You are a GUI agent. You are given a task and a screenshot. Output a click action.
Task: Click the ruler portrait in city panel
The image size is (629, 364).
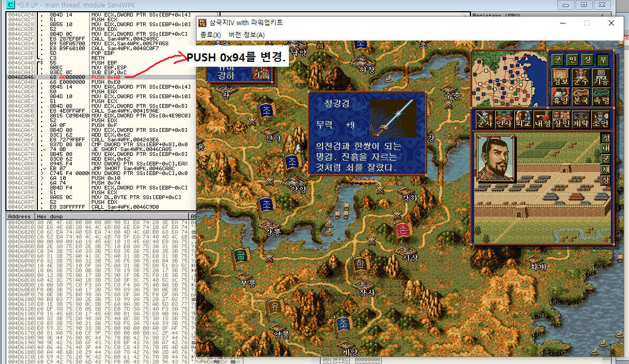496,159
